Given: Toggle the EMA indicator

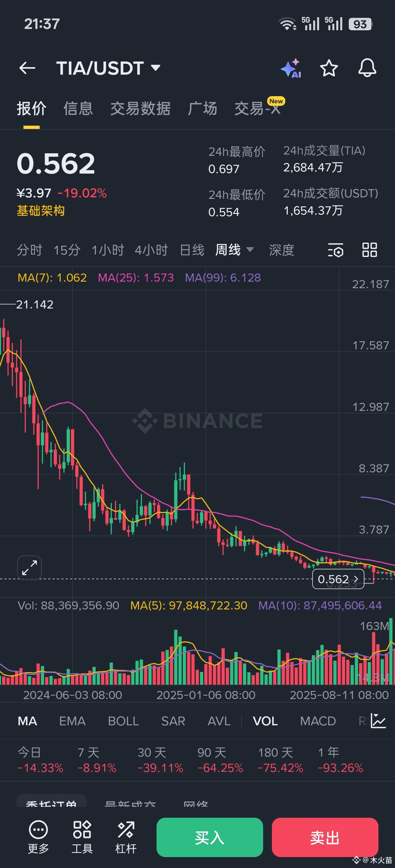Looking at the screenshot, I should [72, 721].
